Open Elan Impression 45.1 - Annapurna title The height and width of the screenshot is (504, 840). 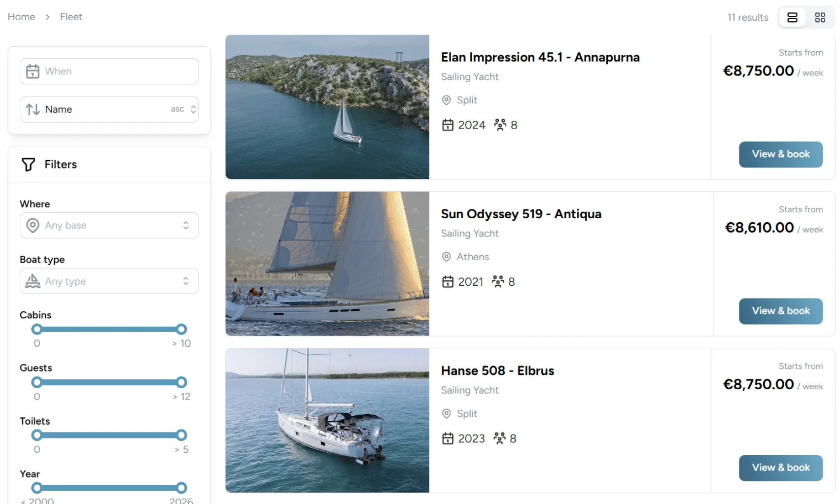point(540,57)
